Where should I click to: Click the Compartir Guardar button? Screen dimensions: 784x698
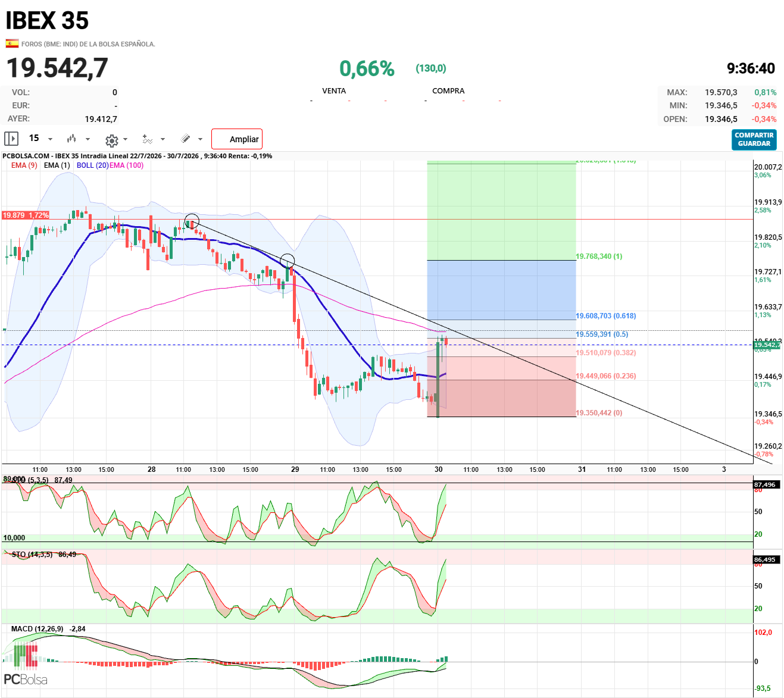[754, 140]
